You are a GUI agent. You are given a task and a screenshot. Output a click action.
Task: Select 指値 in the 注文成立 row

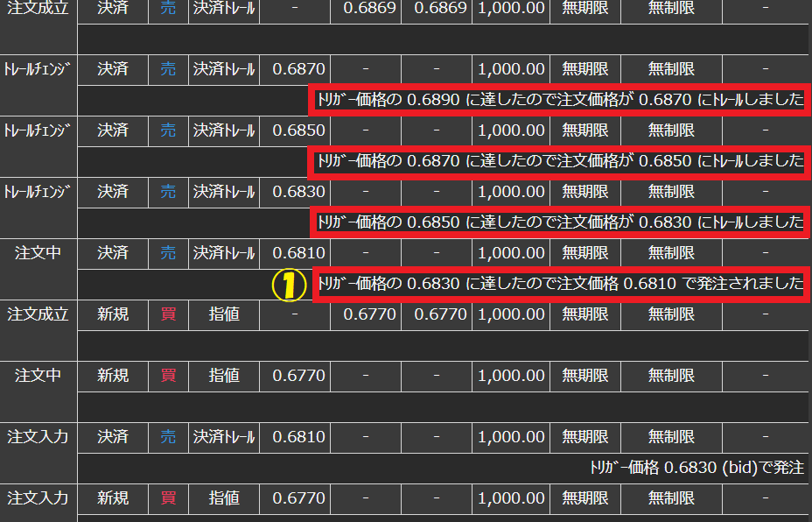tap(224, 314)
